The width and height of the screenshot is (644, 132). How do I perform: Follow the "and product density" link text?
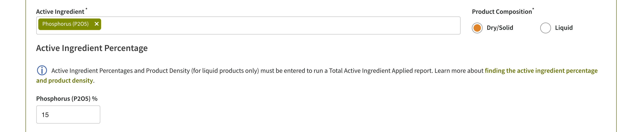[64, 81]
